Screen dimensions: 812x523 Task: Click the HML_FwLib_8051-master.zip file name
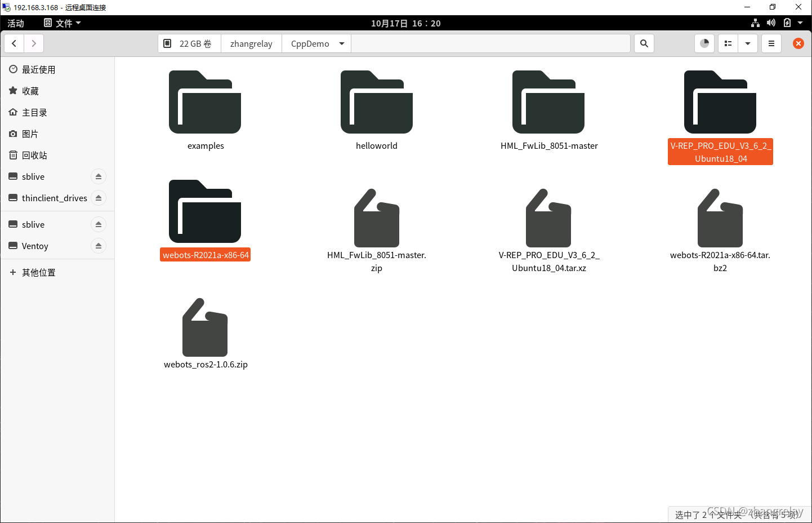coord(377,261)
